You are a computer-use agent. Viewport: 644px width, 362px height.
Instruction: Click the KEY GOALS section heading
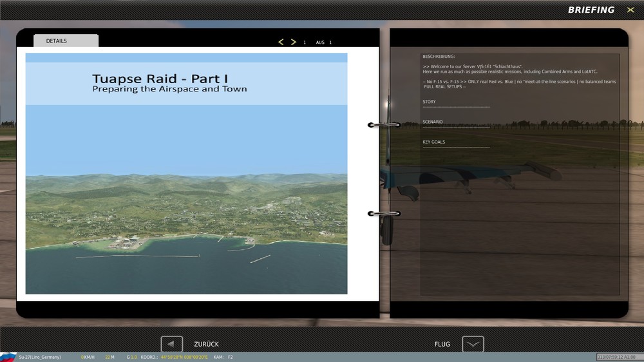(433, 142)
